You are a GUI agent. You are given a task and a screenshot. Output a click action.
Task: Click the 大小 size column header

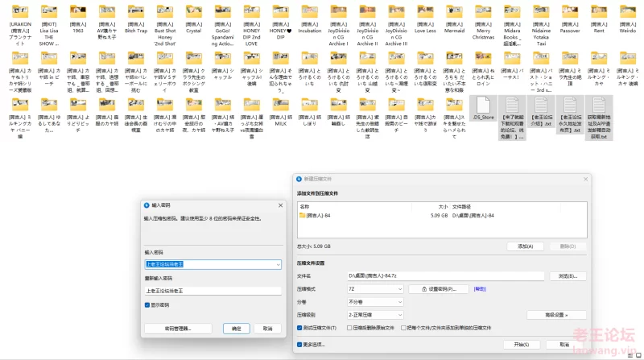click(x=443, y=207)
